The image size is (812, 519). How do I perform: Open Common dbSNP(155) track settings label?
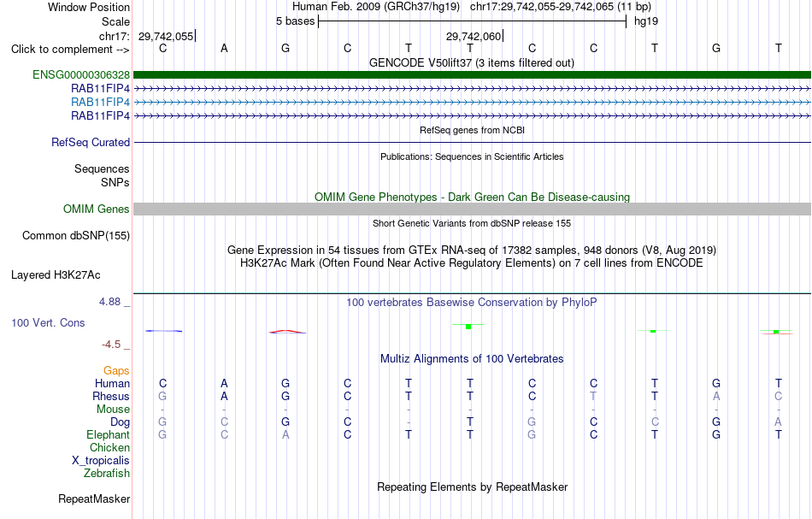tap(76, 236)
